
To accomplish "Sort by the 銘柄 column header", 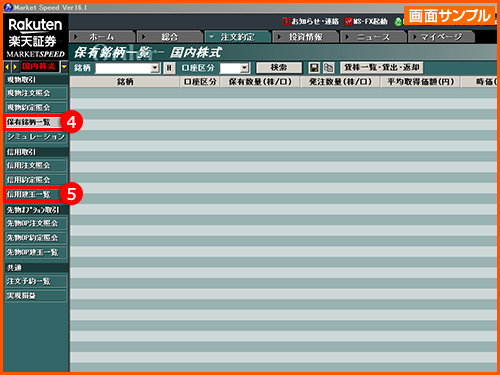I will (125, 82).
